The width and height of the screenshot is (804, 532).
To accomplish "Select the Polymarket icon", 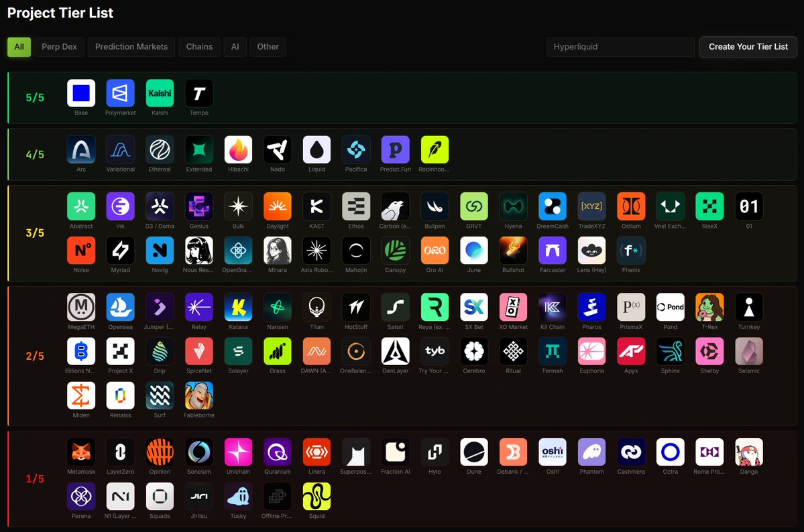I will [x=121, y=93].
